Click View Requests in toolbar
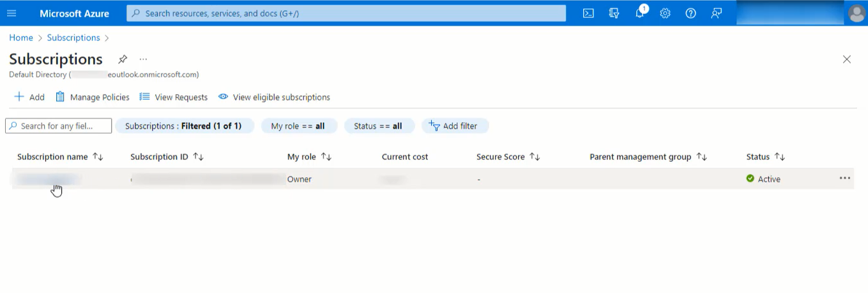 coord(174,97)
